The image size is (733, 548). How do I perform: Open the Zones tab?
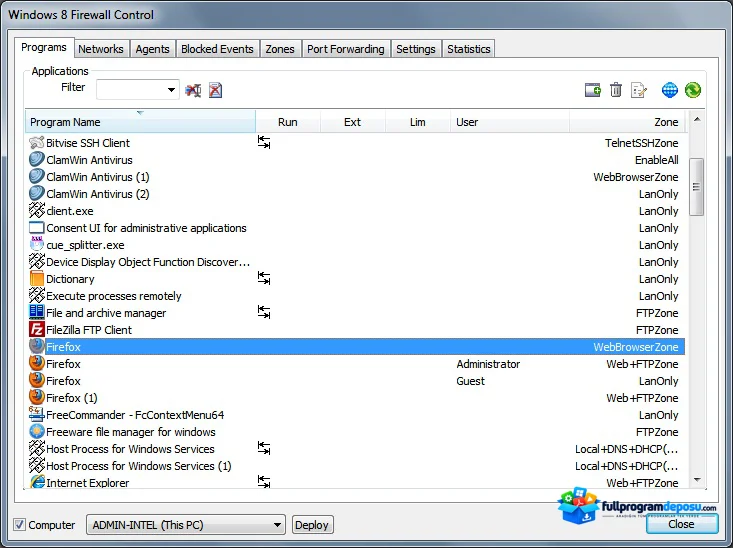coord(280,49)
